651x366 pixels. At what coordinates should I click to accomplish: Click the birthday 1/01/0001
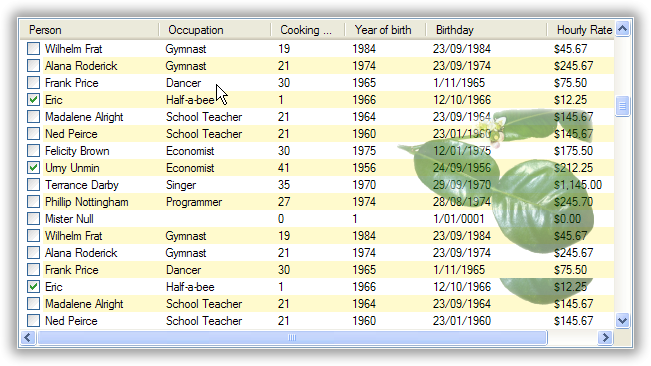point(459,219)
